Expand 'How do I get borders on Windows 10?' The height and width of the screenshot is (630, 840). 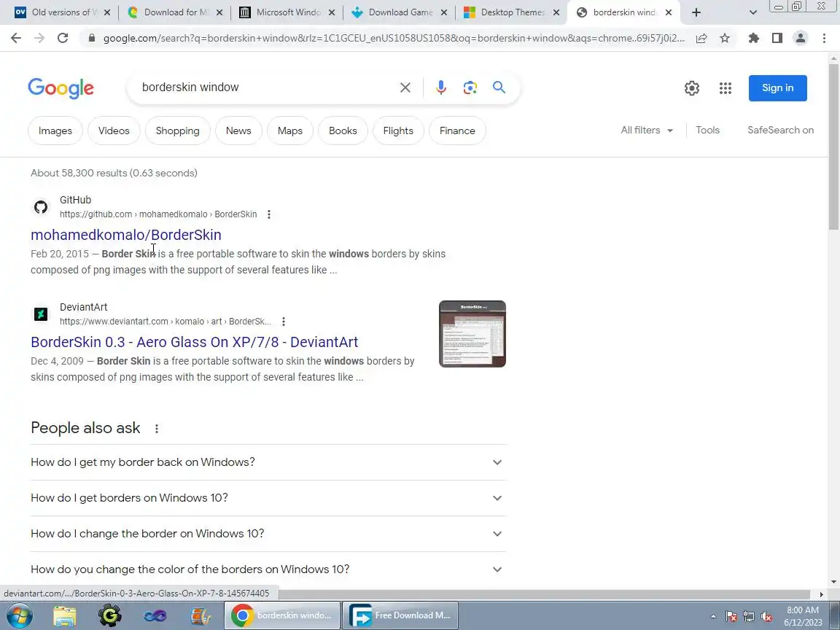[x=268, y=498]
